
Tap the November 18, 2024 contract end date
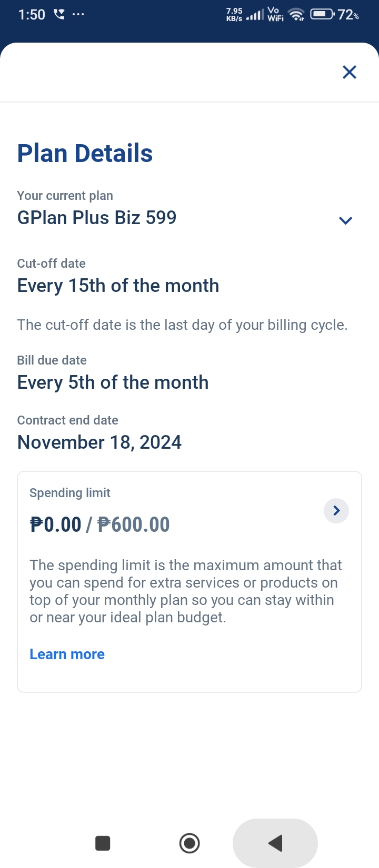click(99, 442)
